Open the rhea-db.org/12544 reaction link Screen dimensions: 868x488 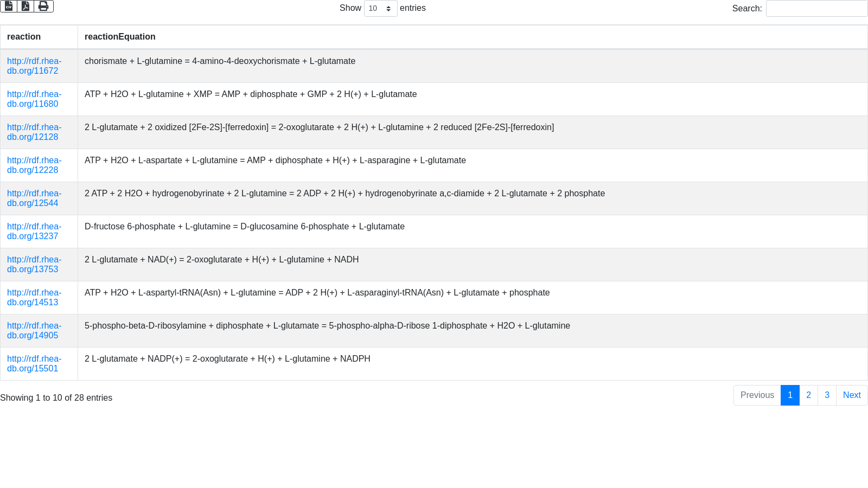[34, 198]
